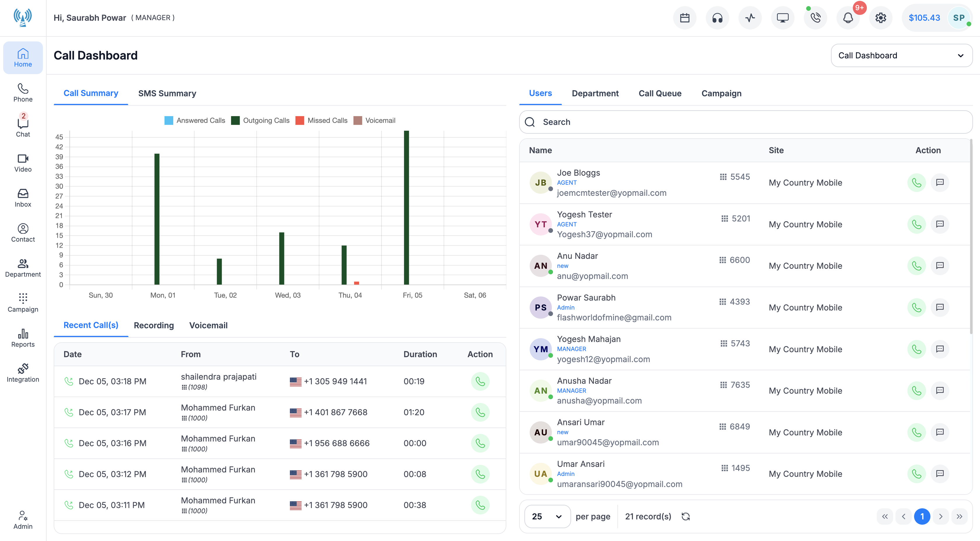Open the settings gear icon
The width and height of the screenshot is (980, 541).
(x=881, y=18)
